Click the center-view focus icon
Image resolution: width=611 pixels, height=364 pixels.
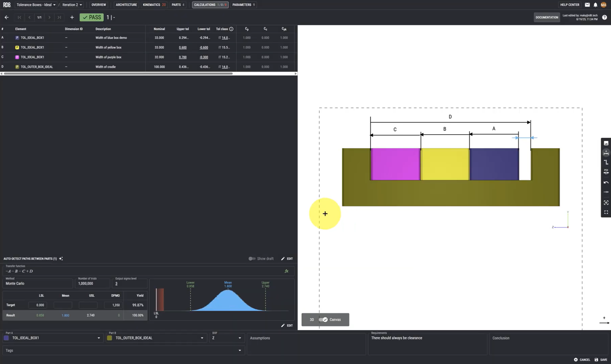click(x=606, y=202)
